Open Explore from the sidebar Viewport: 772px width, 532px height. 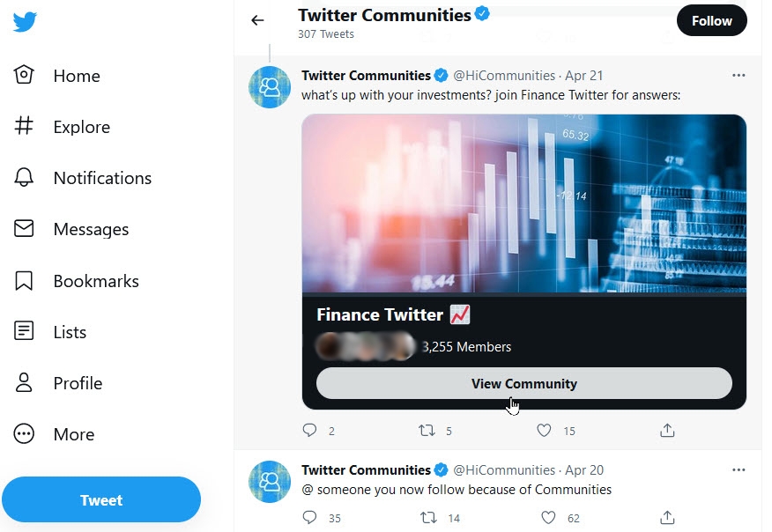click(x=81, y=127)
